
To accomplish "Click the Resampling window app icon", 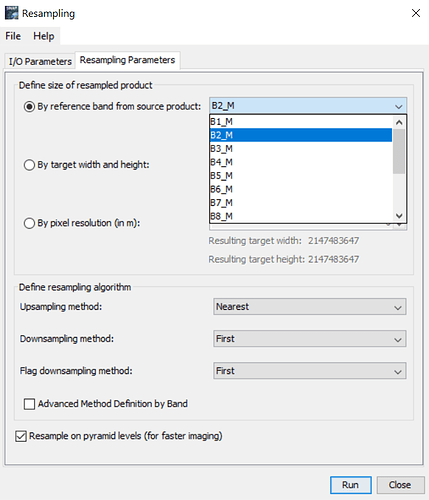I will click(12, 13).
